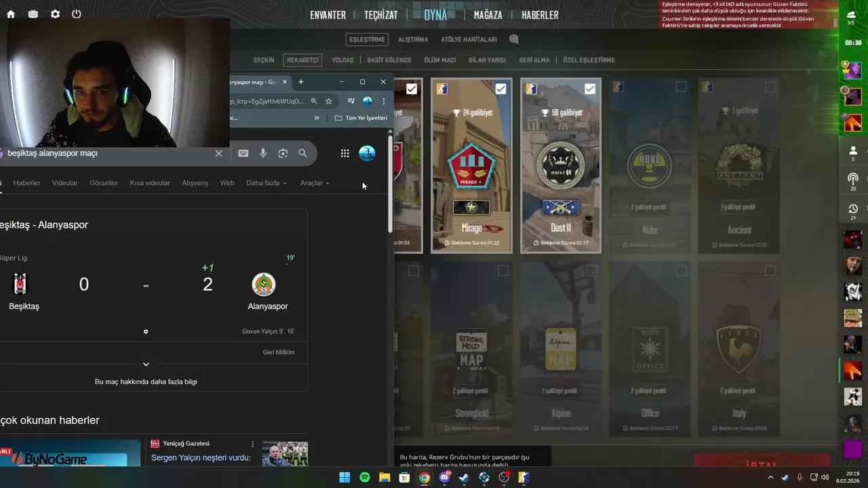The image size is (868, 488).
Task: Open Yeniçağ Gazetesi news options menu
Action: pos(252,444)
